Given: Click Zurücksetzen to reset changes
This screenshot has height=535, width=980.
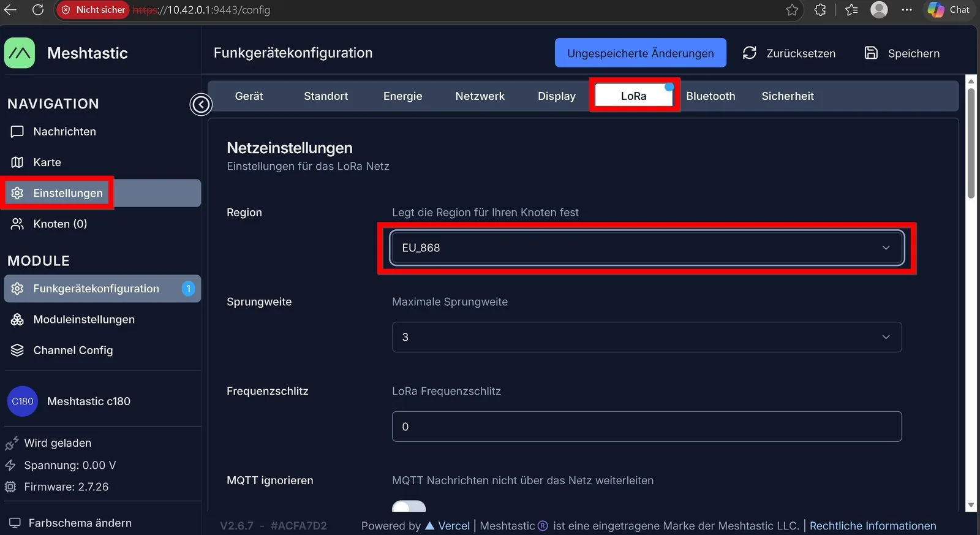Looking at the screenshot, I should pyautogui.click(x=789, y=53).
